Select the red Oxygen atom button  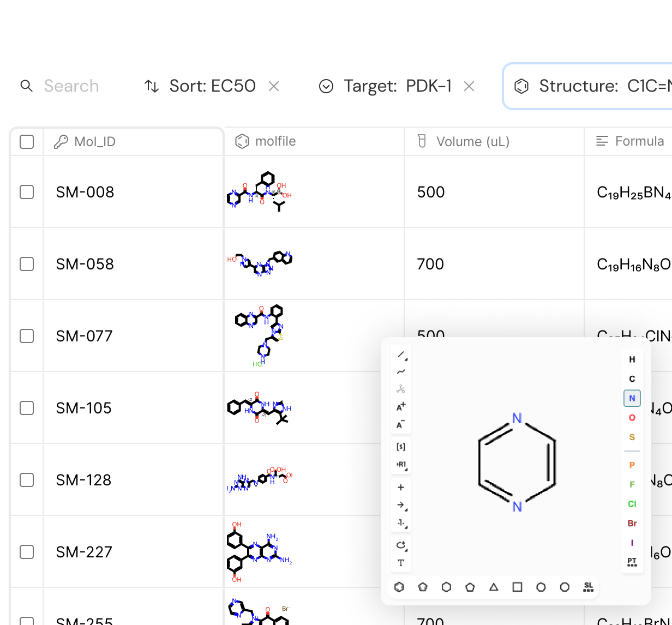point(632,418)
